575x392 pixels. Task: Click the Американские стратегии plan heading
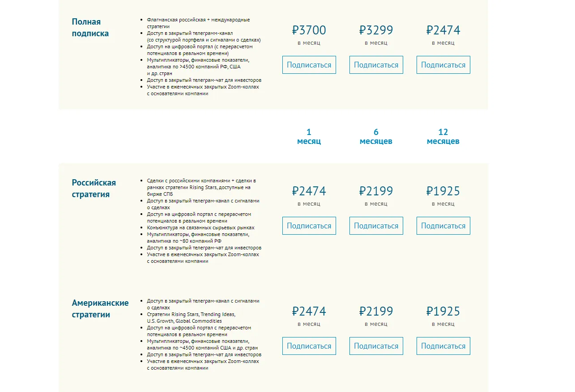(100, 309)
